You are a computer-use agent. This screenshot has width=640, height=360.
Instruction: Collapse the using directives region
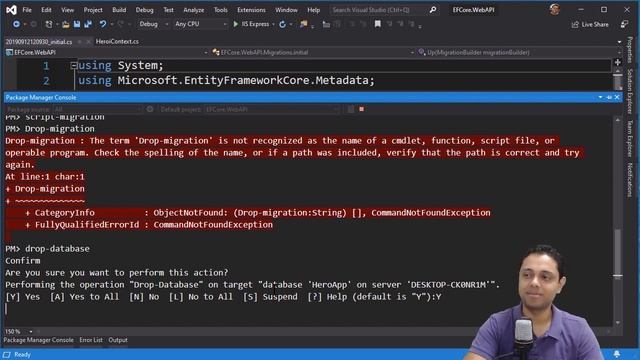click(x=73, y=65)
